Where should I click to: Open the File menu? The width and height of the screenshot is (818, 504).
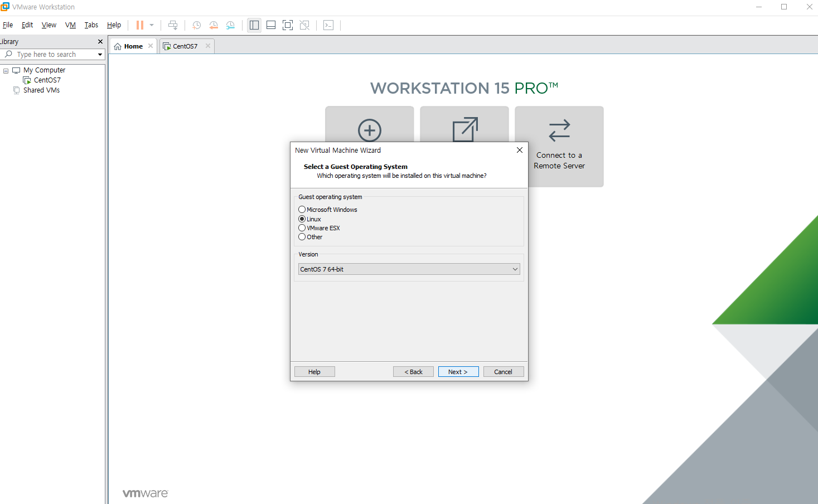coord(8,25)
